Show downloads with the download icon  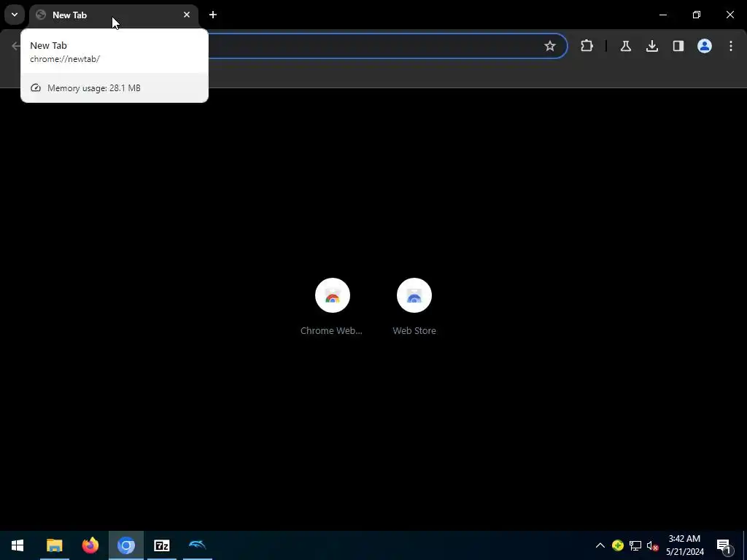(651, 46)
